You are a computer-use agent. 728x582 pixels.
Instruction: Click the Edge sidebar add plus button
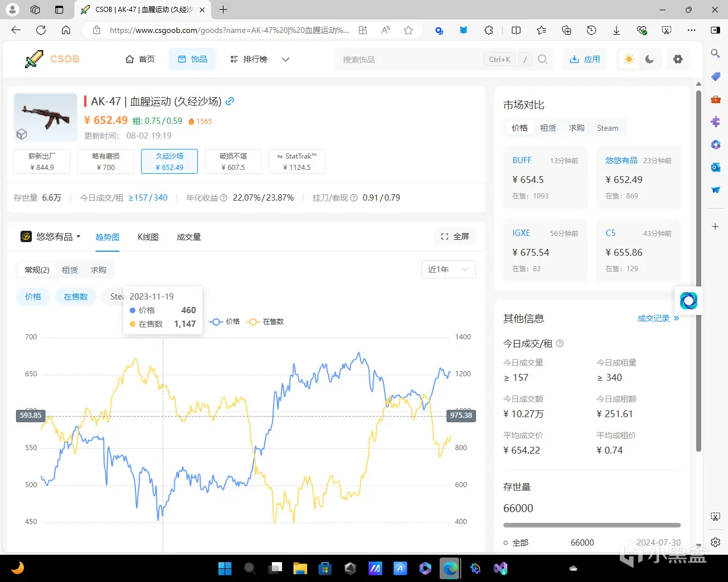click(715, 226)
